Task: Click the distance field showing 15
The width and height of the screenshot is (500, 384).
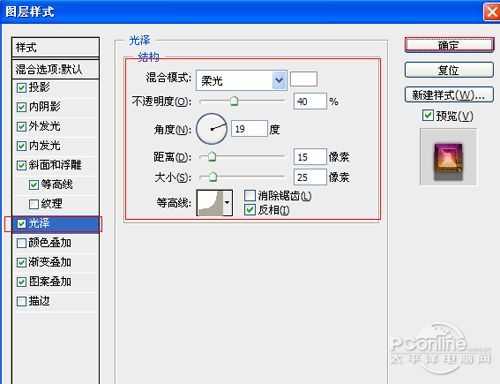Action: (x=310, y=157)
